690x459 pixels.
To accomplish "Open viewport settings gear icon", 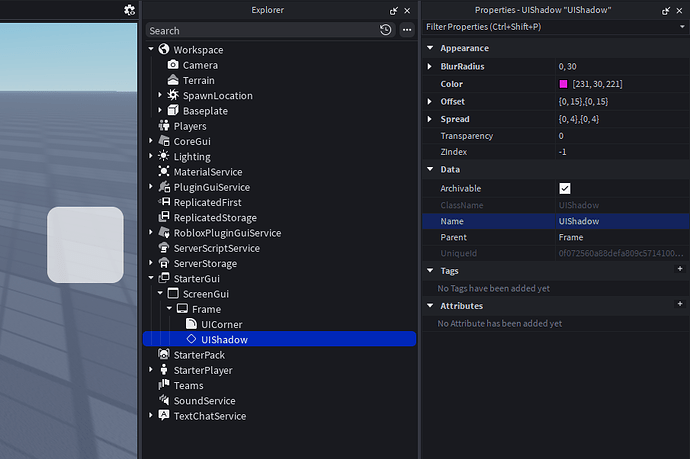I will point(129,10).
